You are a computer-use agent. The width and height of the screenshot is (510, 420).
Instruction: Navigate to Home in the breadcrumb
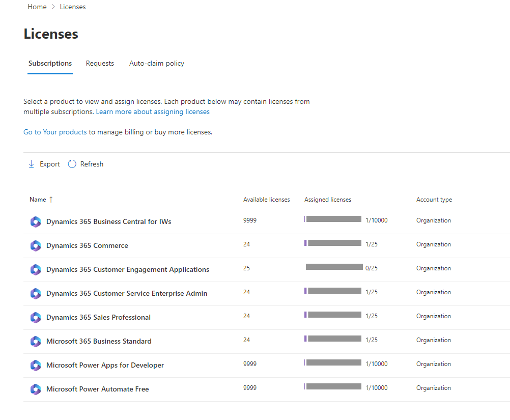pyautogui.click(x=37, y=7)
